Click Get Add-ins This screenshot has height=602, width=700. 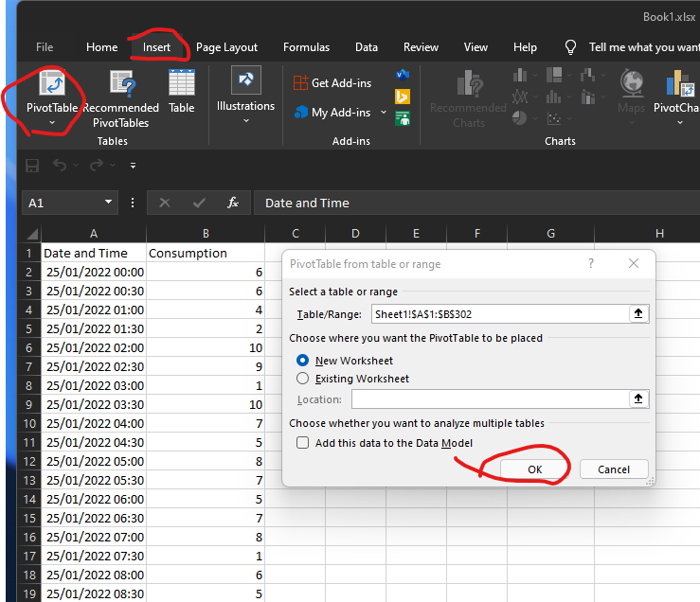tap(332, 83)
